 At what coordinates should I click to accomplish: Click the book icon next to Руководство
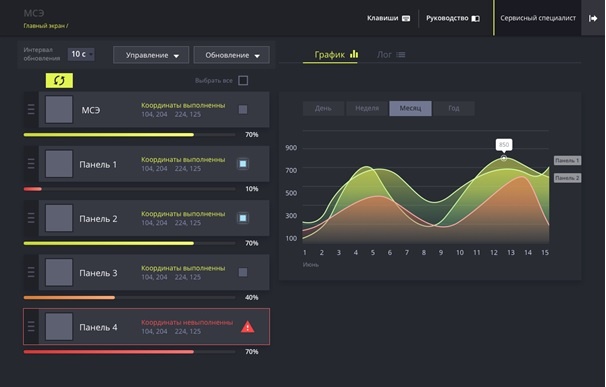point(476,18)
